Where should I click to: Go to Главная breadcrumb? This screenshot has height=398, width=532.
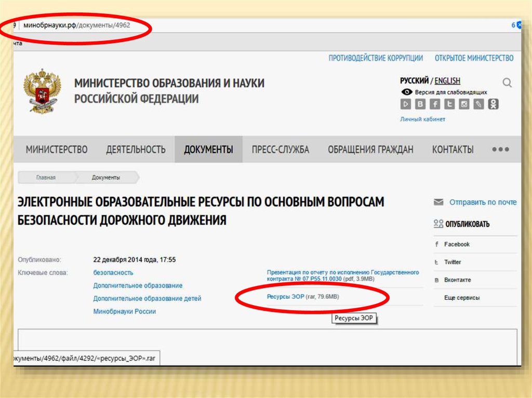(46, 177)
